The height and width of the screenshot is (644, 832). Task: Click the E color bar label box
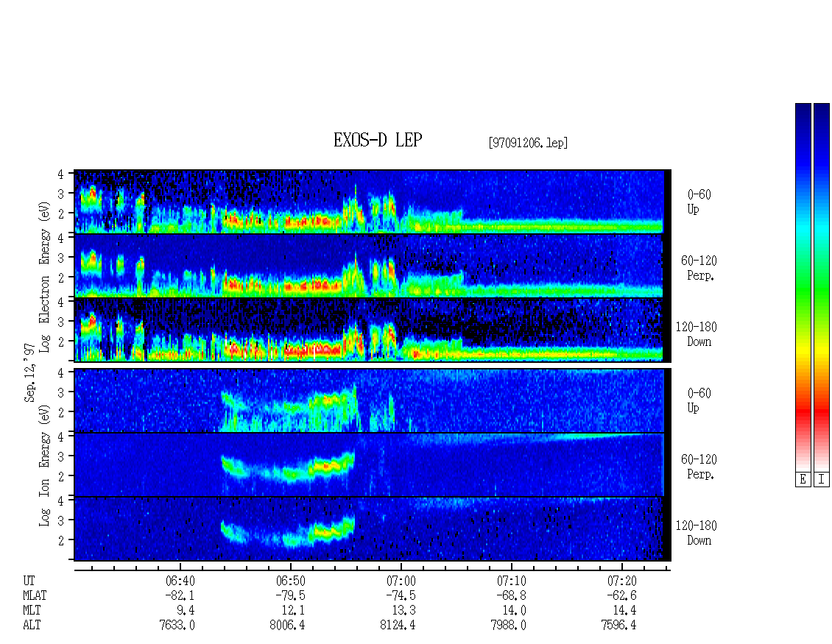[x=803, y=480]
